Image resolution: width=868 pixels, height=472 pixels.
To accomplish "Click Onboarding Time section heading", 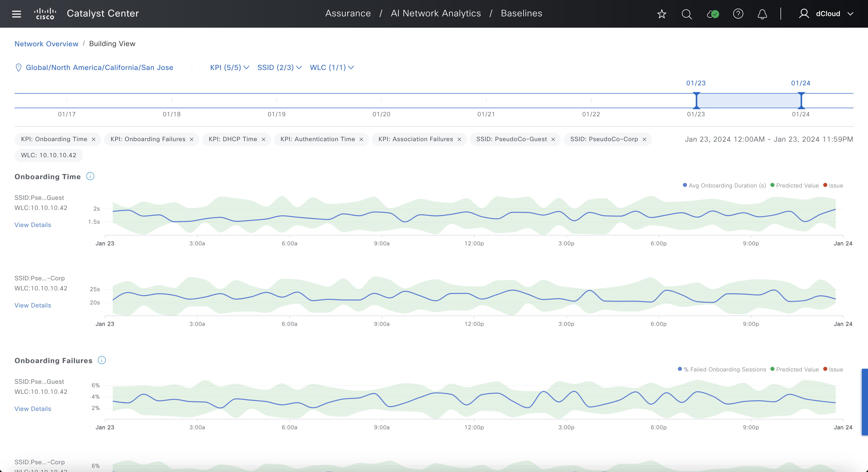I will 48,177.
